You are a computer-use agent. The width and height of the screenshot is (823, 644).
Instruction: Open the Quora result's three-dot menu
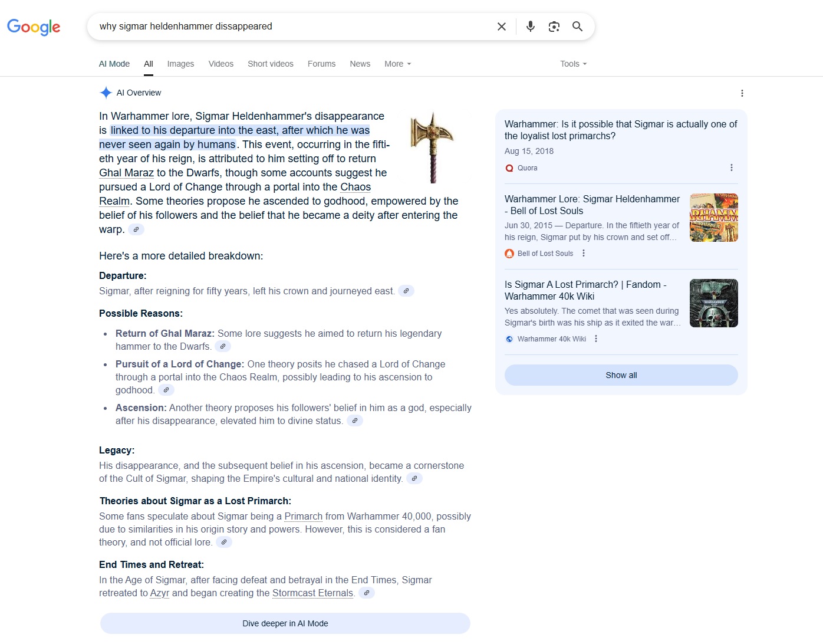tap(732, 167)
